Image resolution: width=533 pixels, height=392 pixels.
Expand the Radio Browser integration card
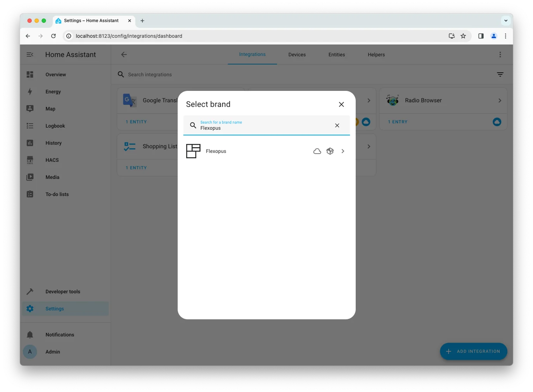click(499, 101)
